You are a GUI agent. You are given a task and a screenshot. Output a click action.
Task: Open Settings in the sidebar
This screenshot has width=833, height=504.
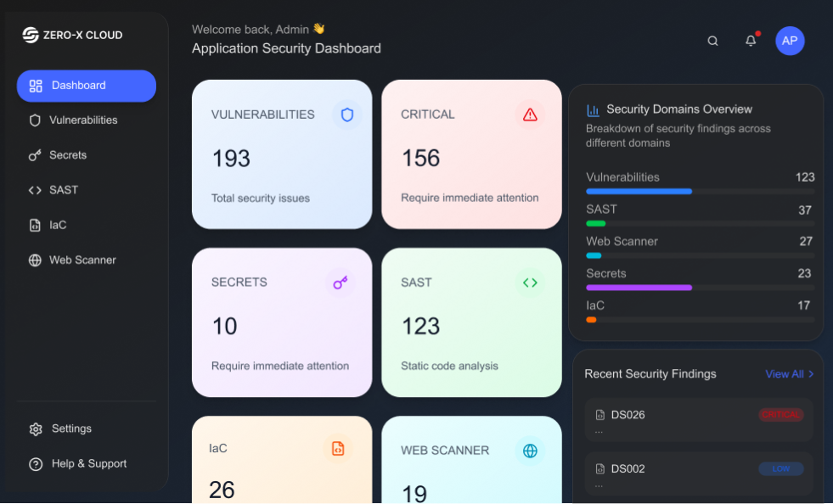point(71,429)
